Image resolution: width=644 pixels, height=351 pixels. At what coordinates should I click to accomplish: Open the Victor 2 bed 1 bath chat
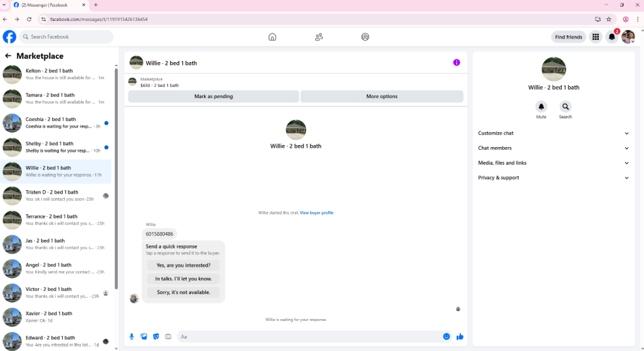56,292
